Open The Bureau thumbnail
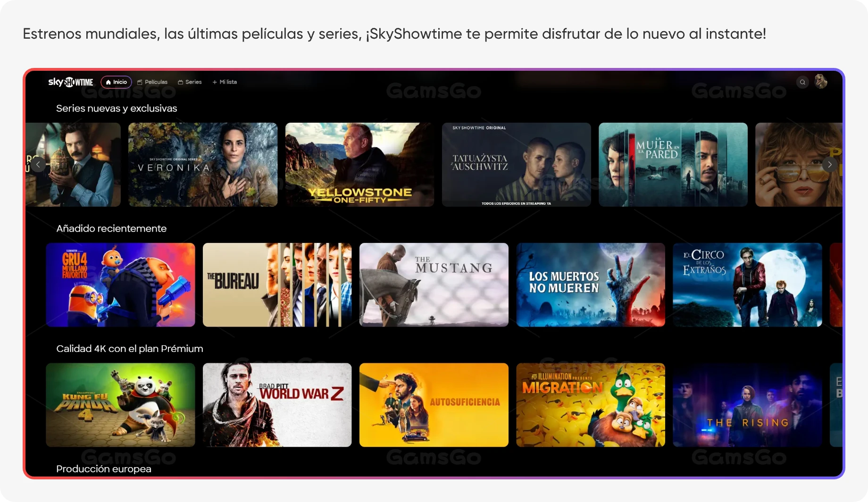The width and height of the screenshot is (868, 502). (277, 285)
